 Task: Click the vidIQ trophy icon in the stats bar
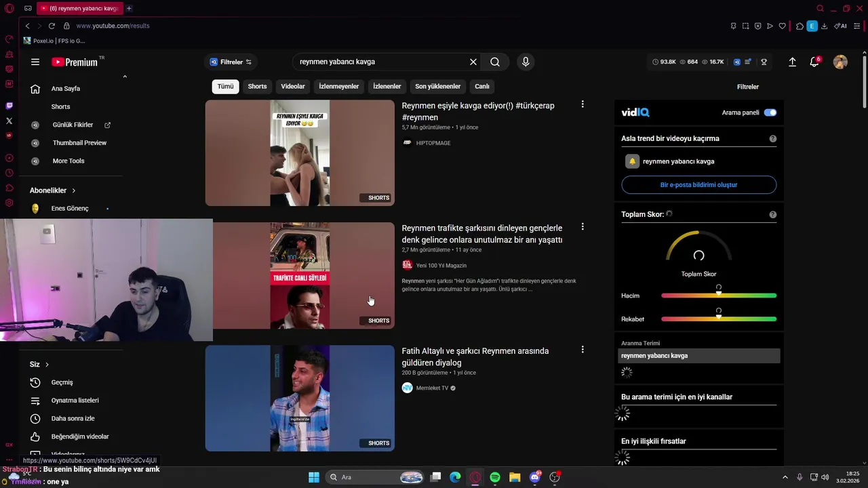coord(764,62)
